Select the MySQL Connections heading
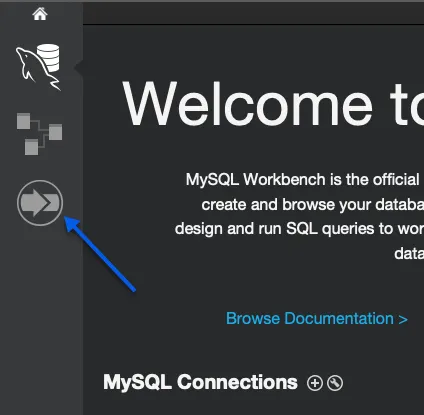This screenshot has width=424, height=415. [x=200, y=382]
